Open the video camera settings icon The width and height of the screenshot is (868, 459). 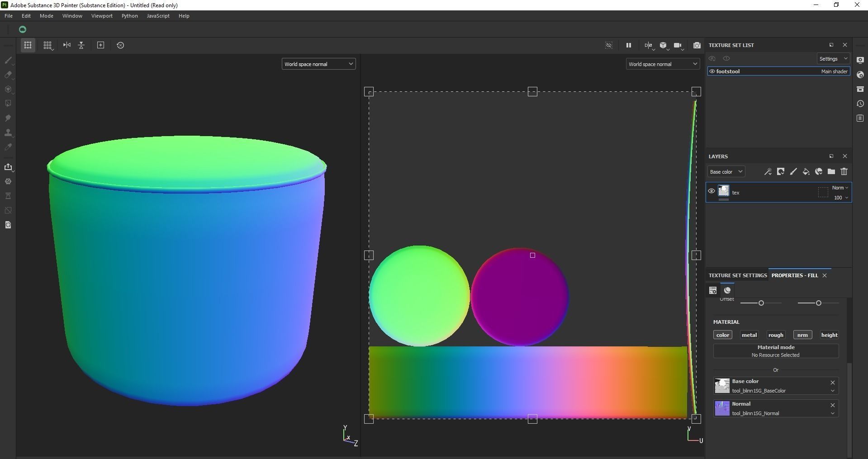[678, 45]
